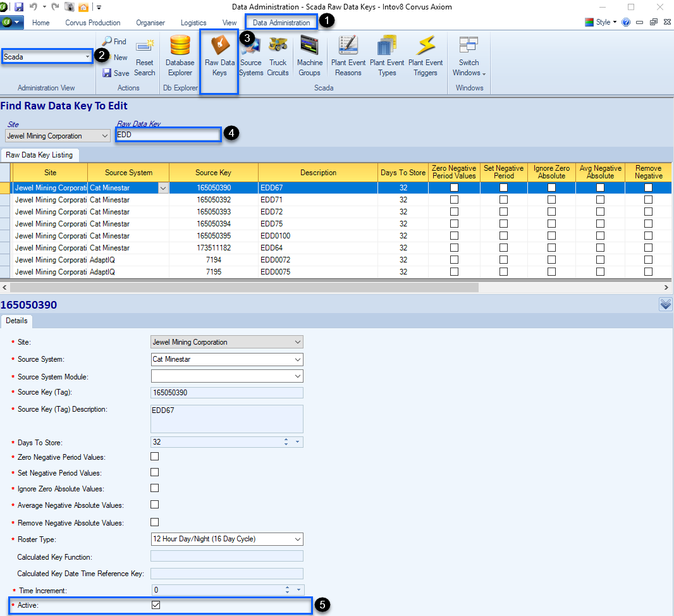Click horizontal scrollbar of listing grid
674x616 pixels.
244,287
